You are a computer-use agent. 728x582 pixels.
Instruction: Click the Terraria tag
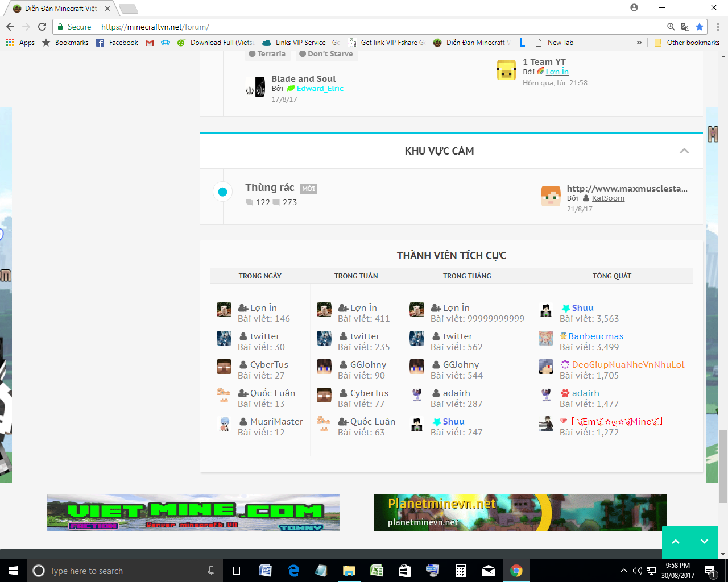click(x=267, y=54)
